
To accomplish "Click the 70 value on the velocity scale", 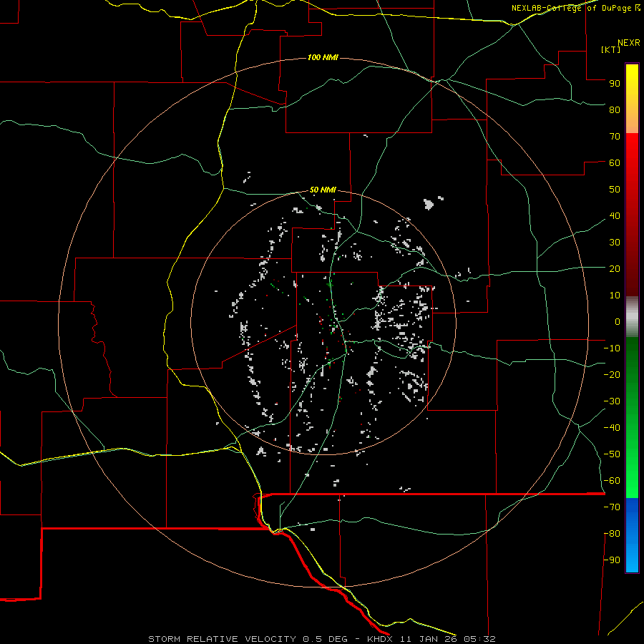I will tap(615, 137).
